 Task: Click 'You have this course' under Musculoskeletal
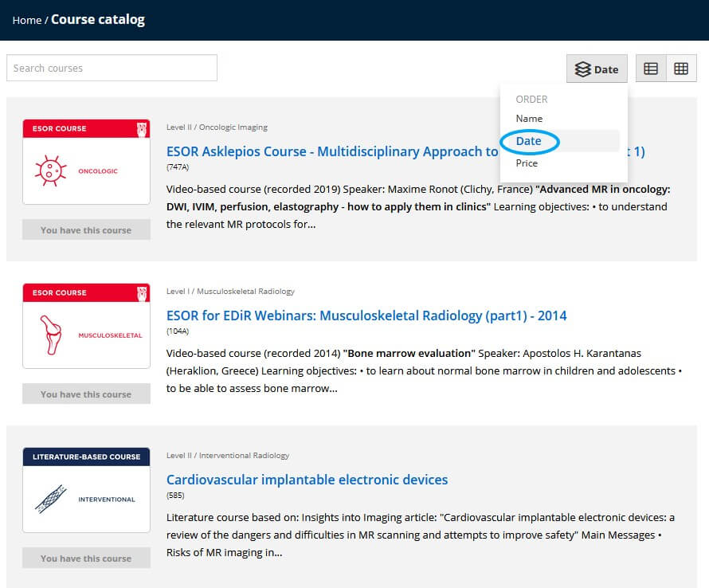click(x=86, y=394)
